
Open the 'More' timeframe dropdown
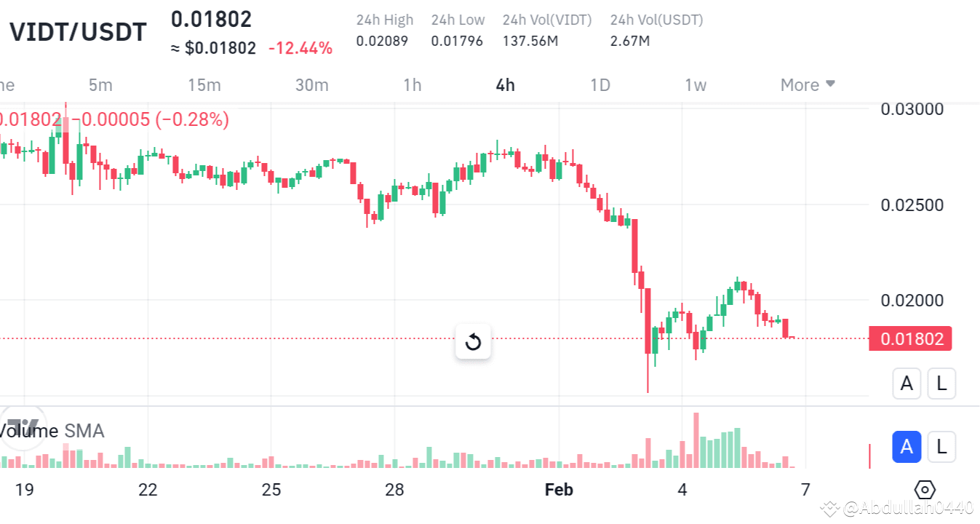[807, 84]
